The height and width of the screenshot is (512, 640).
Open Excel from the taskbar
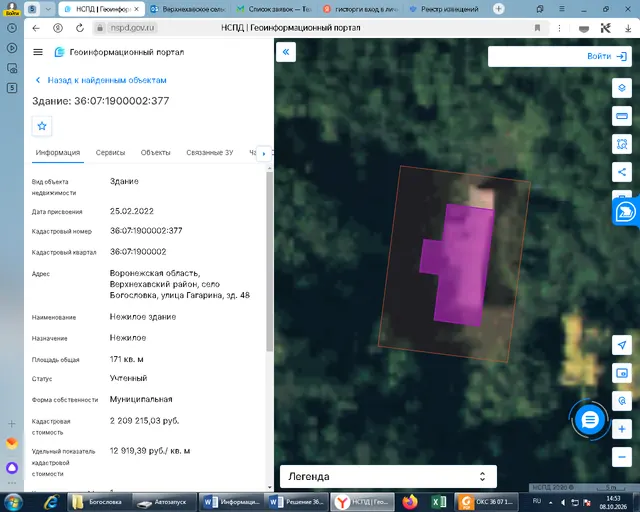point(439,502)
